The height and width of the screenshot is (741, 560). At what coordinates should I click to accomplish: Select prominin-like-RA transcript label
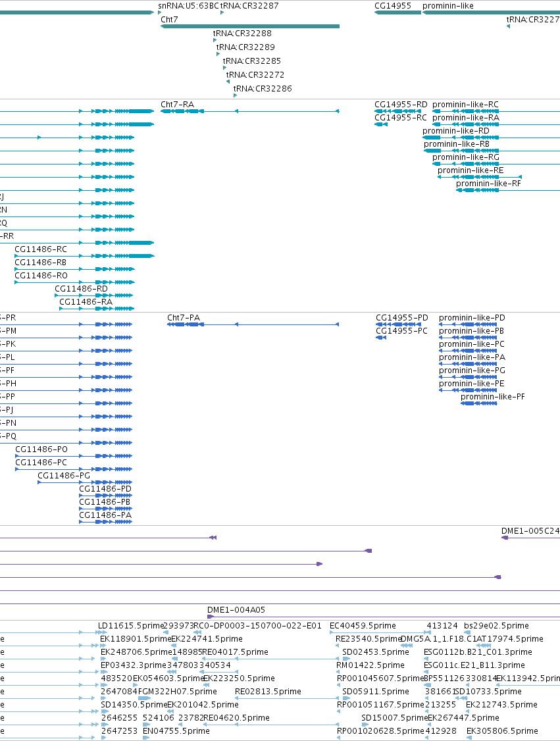pyautogui.click(x=466, y=118)
